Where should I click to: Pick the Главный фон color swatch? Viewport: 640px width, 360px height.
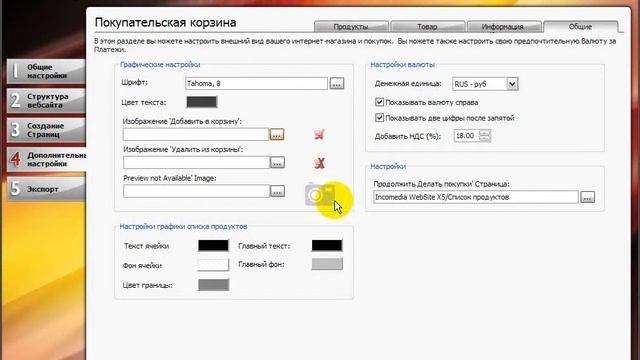[x=327, y=264]
